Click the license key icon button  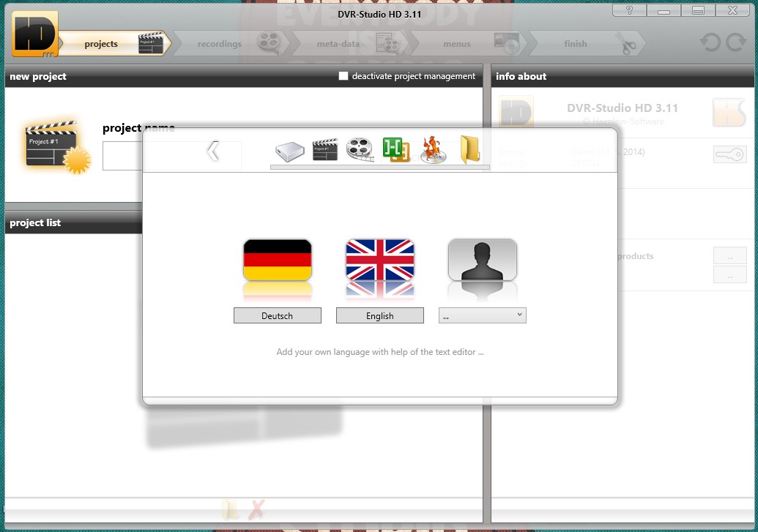tap(729, 154)
